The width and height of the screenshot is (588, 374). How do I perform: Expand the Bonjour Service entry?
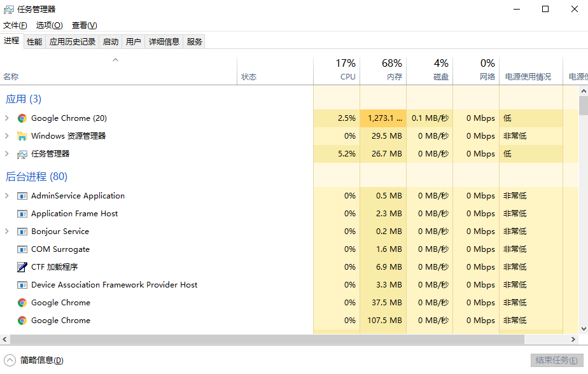(7, 232)
